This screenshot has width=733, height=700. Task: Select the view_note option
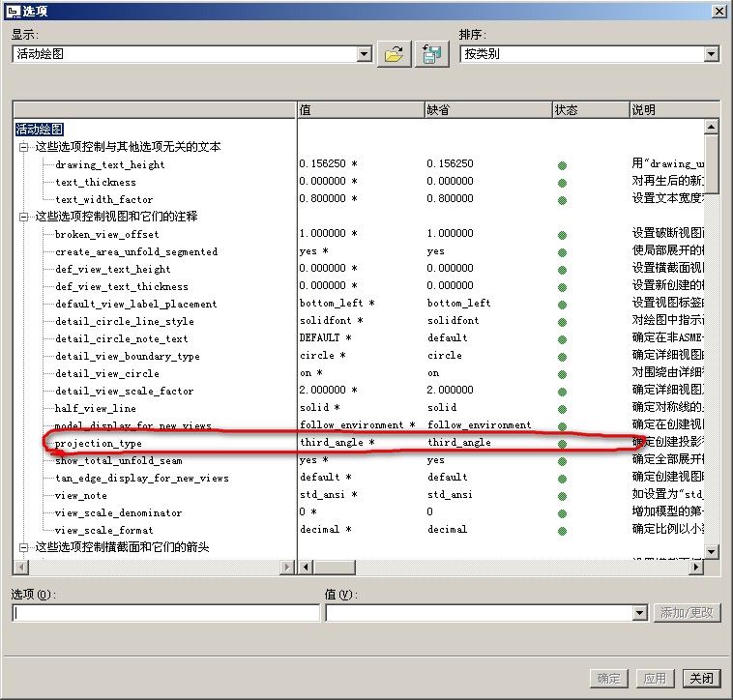coord(81,496)
